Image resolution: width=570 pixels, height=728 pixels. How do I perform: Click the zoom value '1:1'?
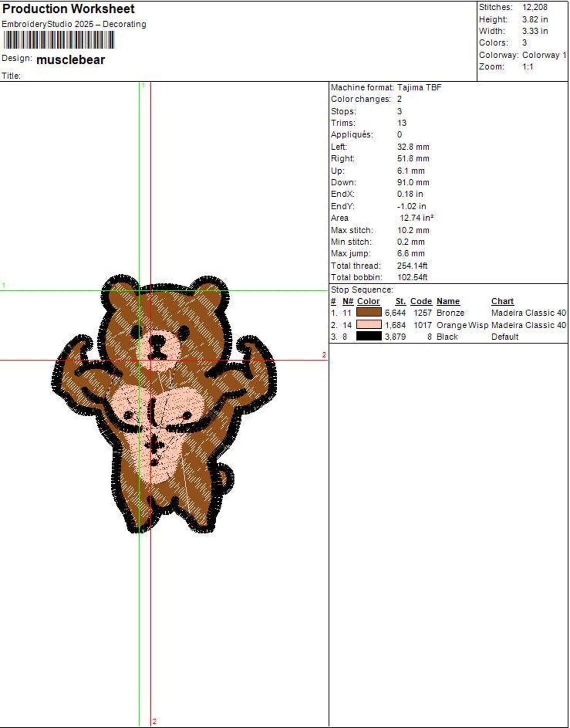click(x=527, y=67)
